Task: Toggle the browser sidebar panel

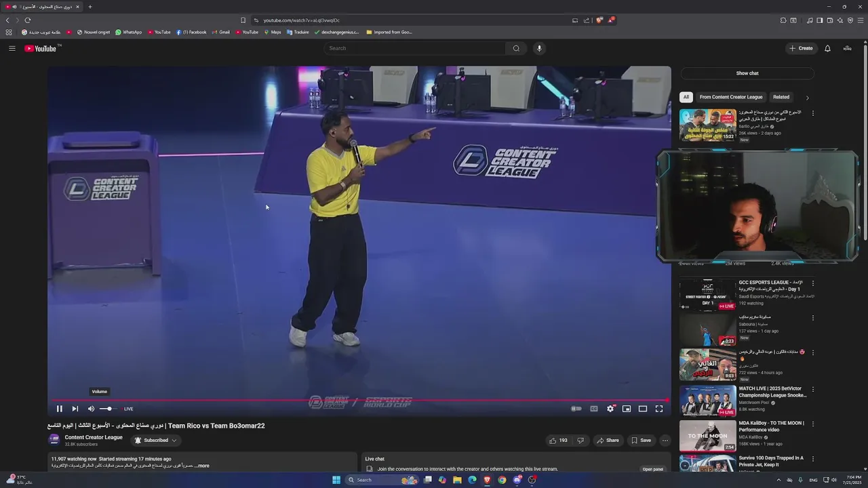Action: [x=819, y=20]
